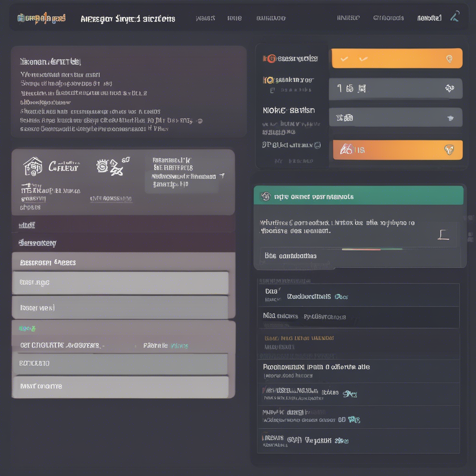Click the orange confirm button at the top right
This screenshot has height=476, width=476.
click(396, 58)
